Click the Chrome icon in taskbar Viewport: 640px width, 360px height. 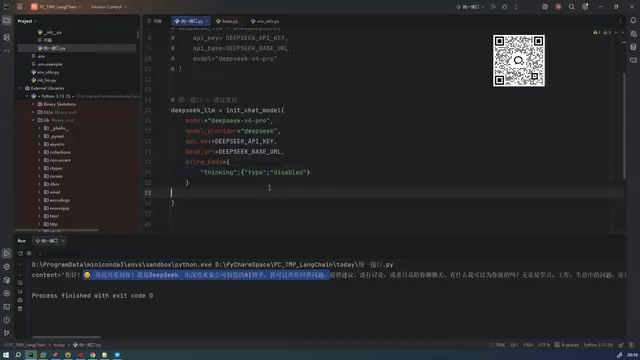click(x=93, y=355)
